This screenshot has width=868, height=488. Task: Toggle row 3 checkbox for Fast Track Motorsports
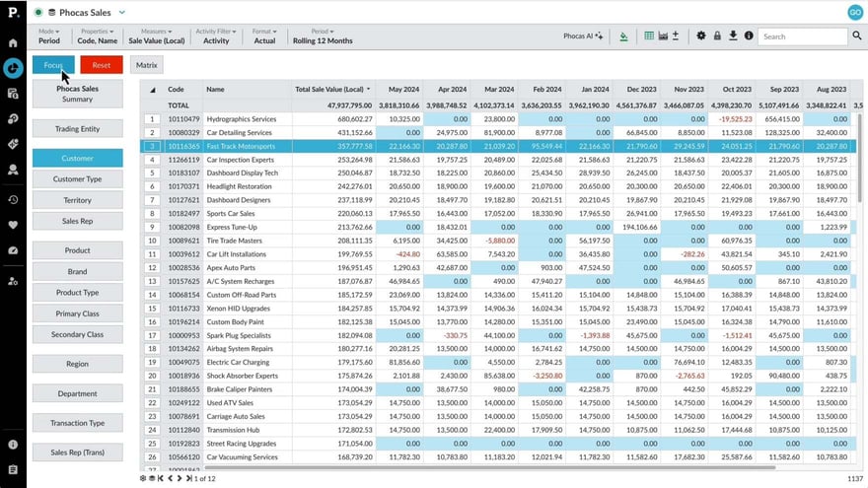click(152, 146)
